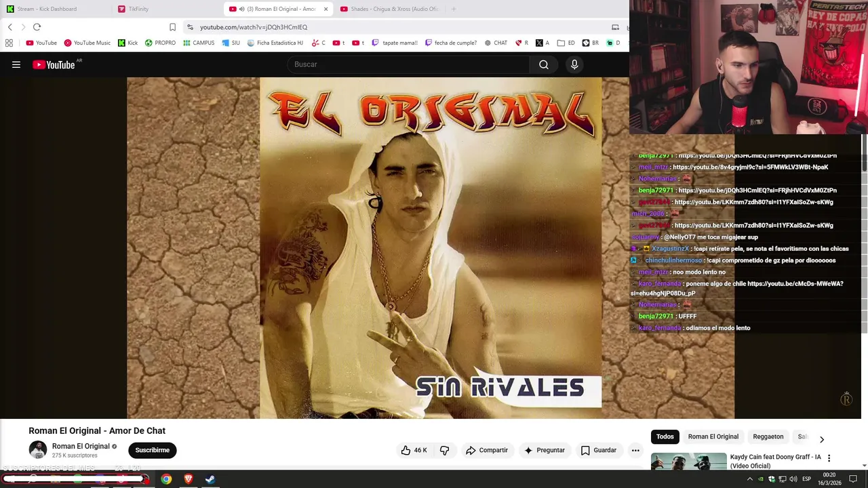
Task: Open Roman El Original channel avatar
Action: pos(38,450)
